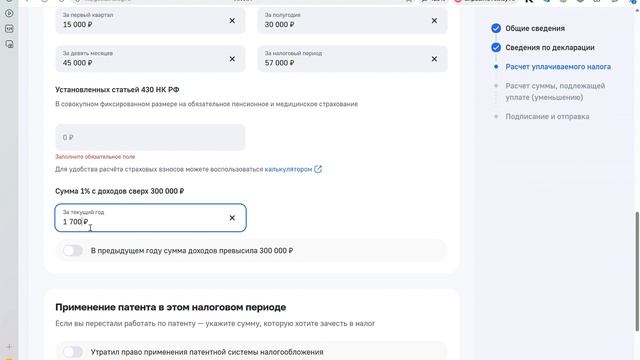Image resolution: width=640 pixels, height=360 pixels.
Task: Click the play circle icon in left sidebar
Action: (x=9, y=13)
